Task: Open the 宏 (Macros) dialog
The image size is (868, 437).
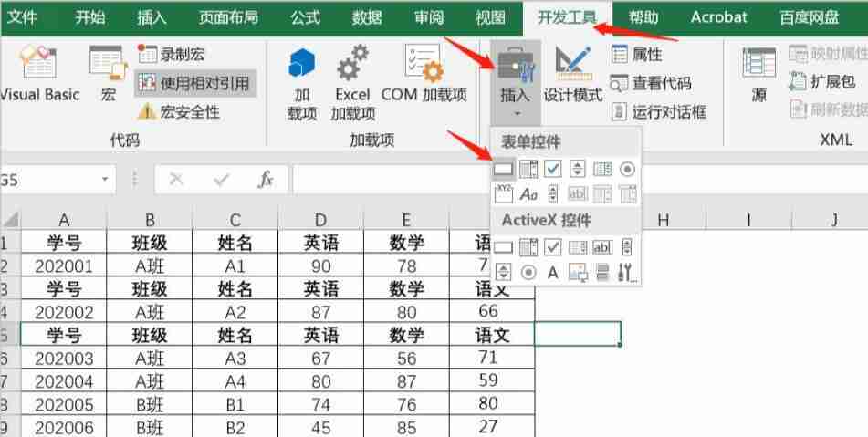Action: click(108, 74)
